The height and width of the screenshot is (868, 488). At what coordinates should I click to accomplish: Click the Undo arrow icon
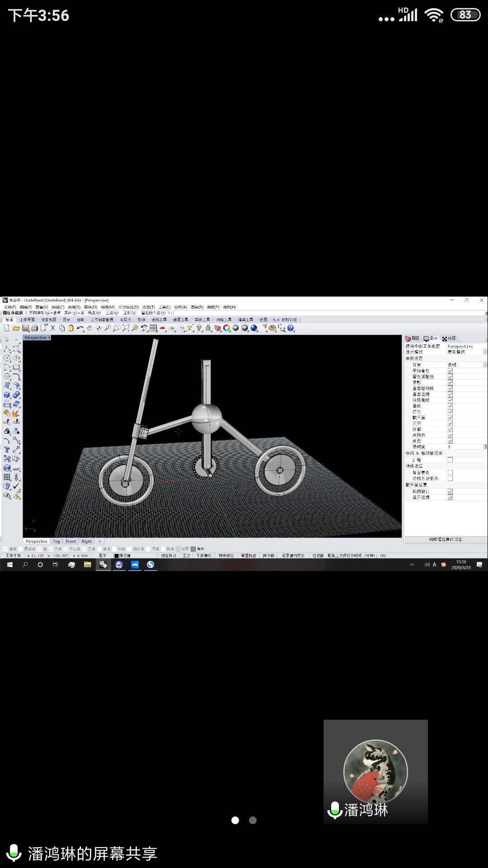coord(80,328)
